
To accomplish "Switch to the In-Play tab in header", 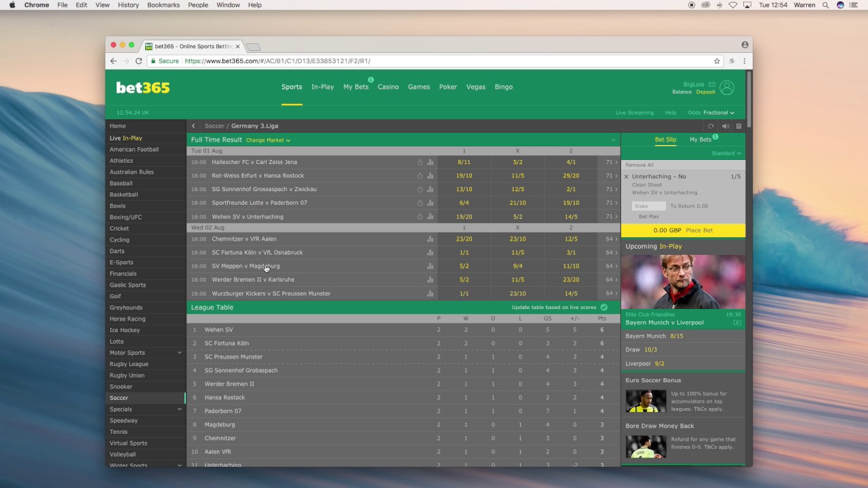I will (323, 87).
